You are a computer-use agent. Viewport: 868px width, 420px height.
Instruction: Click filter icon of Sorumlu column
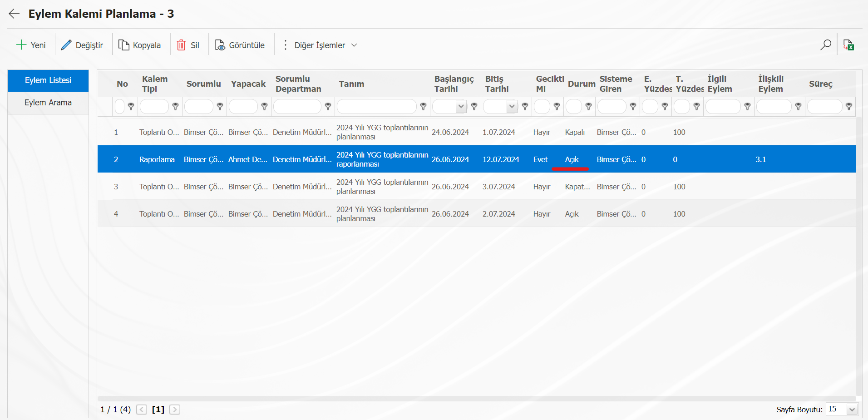(x=220, y=106)
